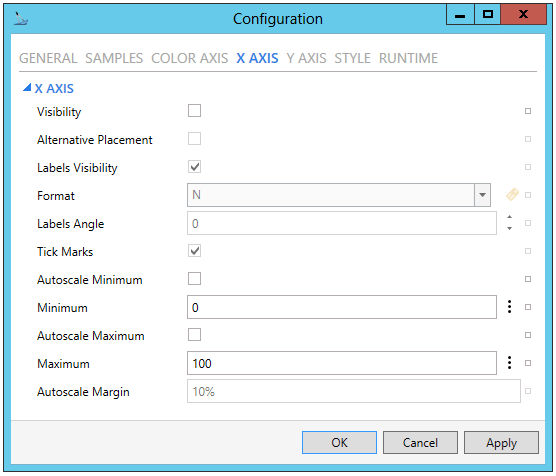Click the small square marker for Visibility
Viewport: 556px width, 476px height.
point(528,111)
